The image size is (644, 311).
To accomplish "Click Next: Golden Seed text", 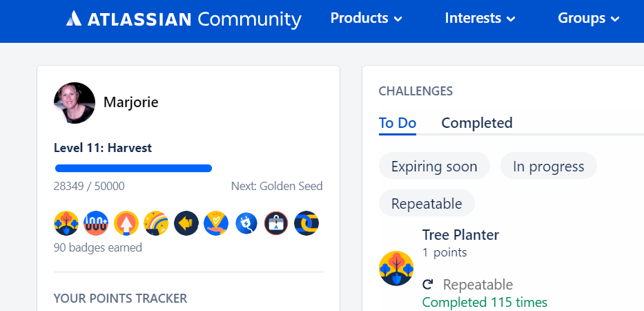I will coord(277,187).
